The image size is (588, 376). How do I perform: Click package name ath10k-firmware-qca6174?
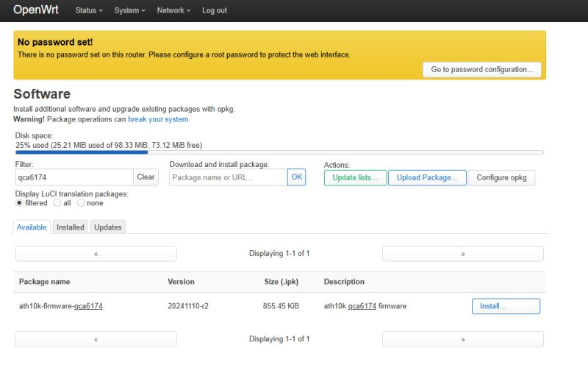coord(61,306)
